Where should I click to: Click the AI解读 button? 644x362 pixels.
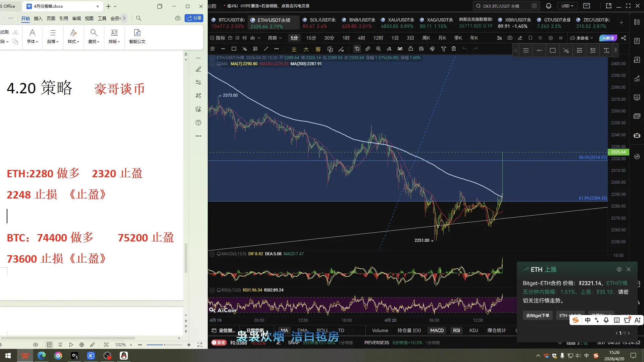pyautogui.click(x=608, y=38)
